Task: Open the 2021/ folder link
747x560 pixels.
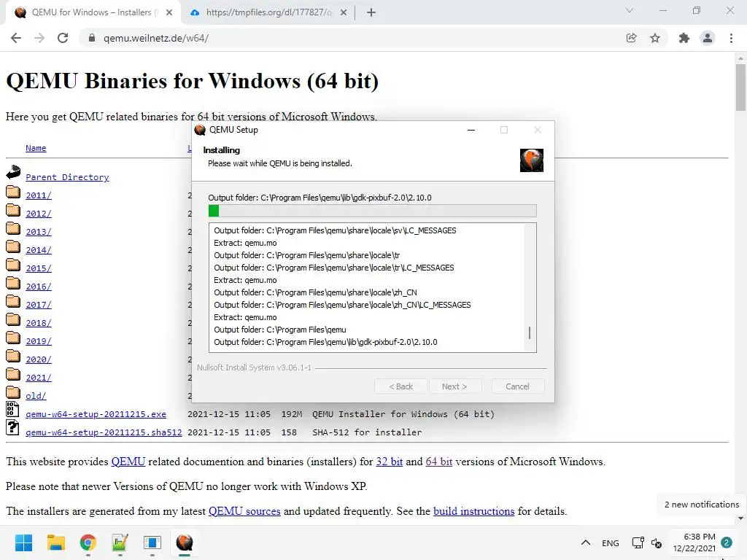Action: [39, 378]
